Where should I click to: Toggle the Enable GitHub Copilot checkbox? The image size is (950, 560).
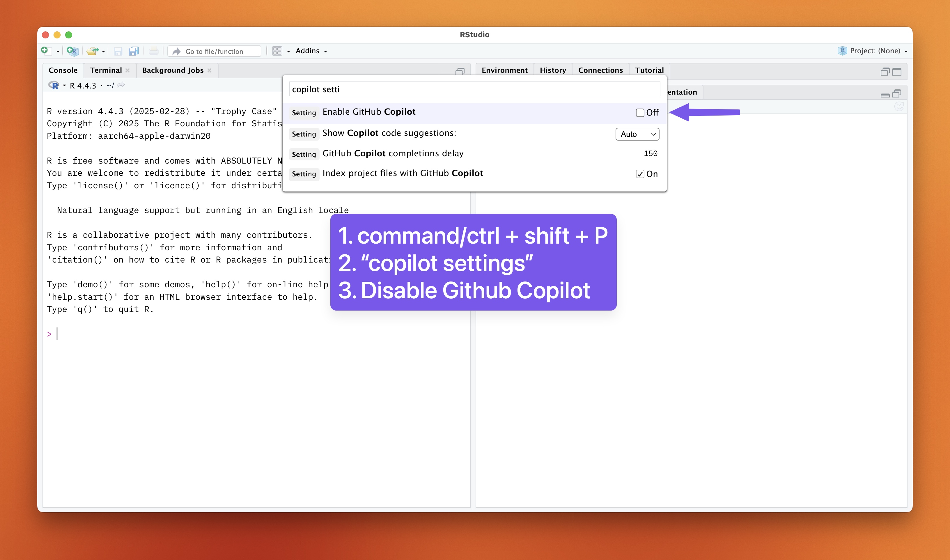[x=640, y=112]
